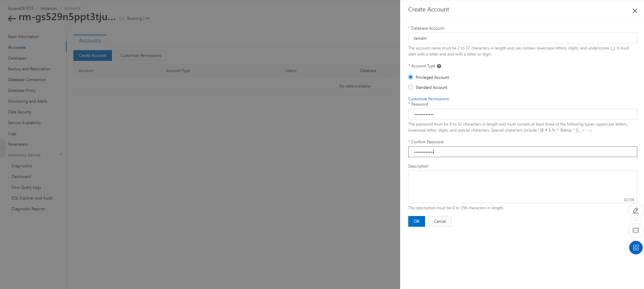Click the Cancel button
Viewport: 644px width, 289px height.
click(440, 221)
